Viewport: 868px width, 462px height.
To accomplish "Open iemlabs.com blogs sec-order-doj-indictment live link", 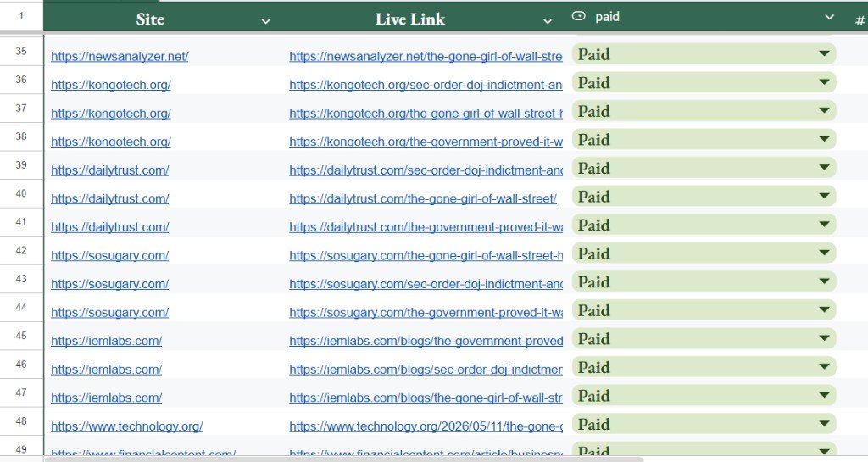I will pyautogui.click(x=426, y=369).
